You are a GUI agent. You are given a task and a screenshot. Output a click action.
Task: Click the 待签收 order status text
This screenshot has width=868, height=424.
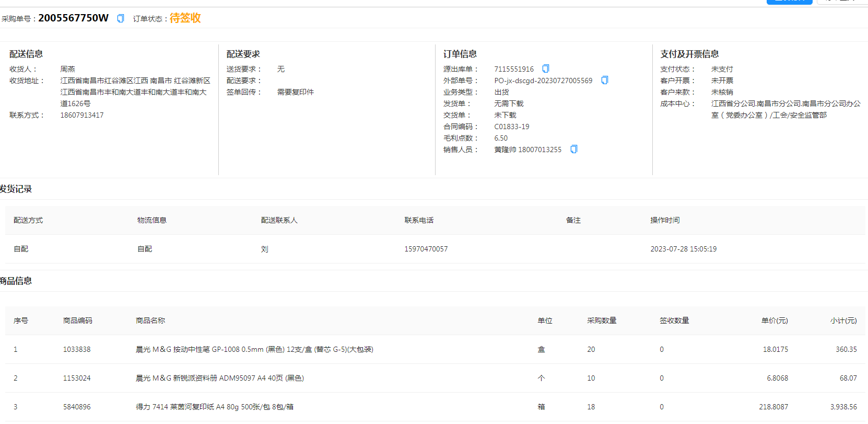pos(185,18)
